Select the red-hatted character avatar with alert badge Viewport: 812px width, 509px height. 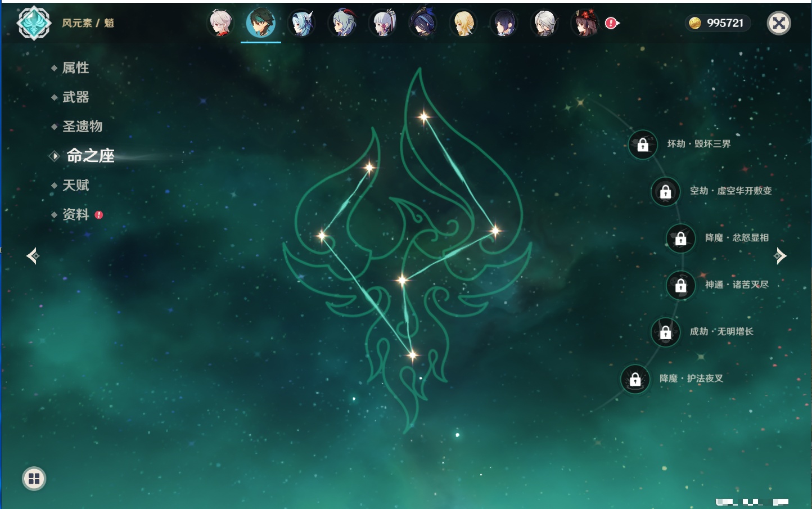[586, 23]
